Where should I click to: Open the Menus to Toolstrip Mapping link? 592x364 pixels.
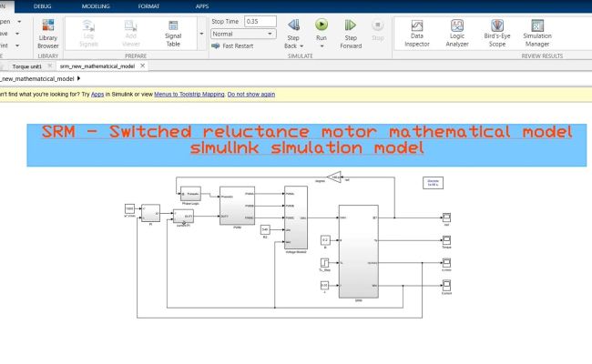[189, 95]
